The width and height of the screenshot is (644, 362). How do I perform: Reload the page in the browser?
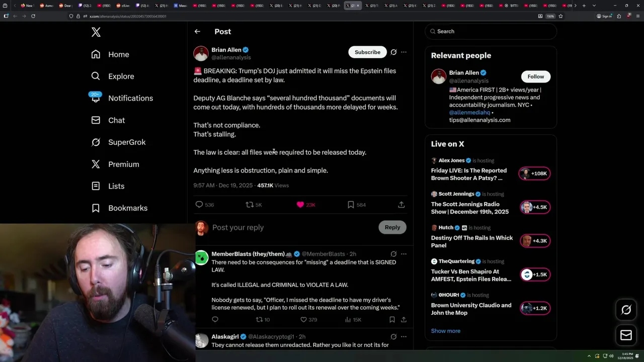(33, 16)
